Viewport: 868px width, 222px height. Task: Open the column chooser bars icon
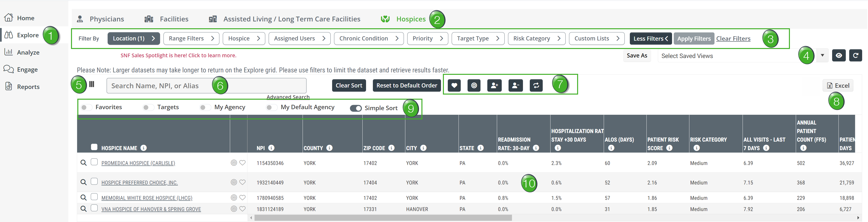[x=92, y=84]
